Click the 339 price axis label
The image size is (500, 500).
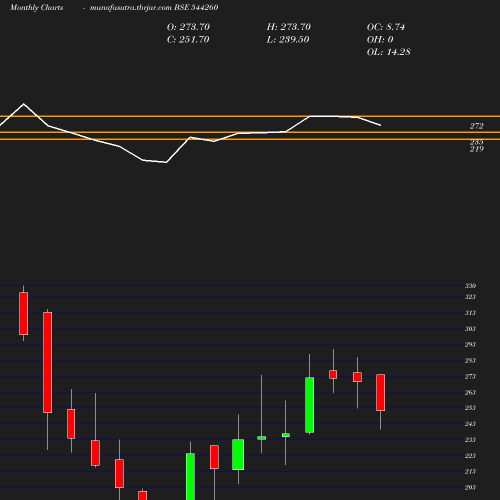click(x=470, y=286)
